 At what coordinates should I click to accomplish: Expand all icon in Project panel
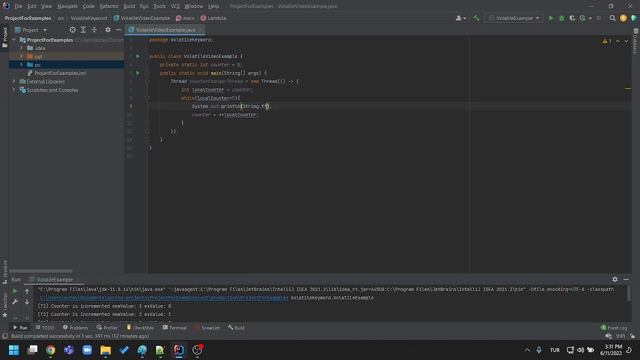(x=83, y=30)
